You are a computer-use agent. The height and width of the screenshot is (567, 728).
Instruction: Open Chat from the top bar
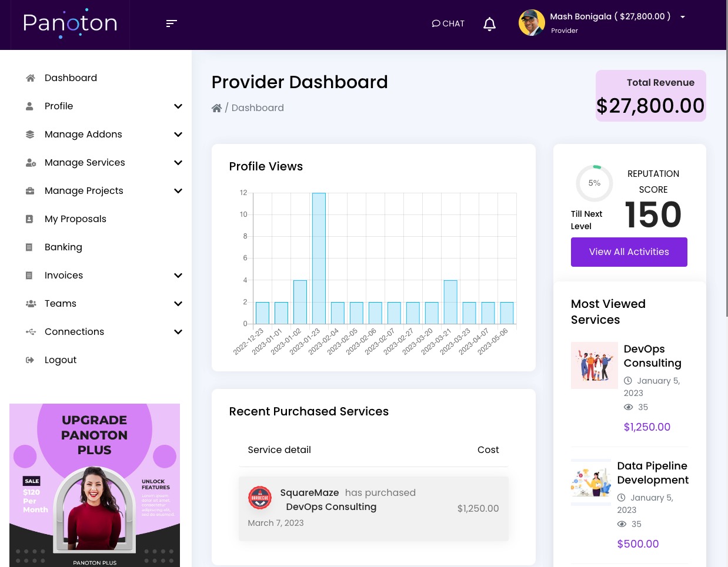(448, 24)
